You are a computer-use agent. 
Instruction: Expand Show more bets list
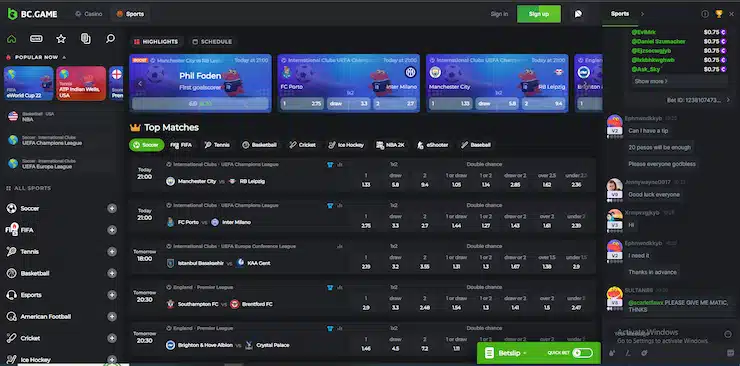point(651,81)
